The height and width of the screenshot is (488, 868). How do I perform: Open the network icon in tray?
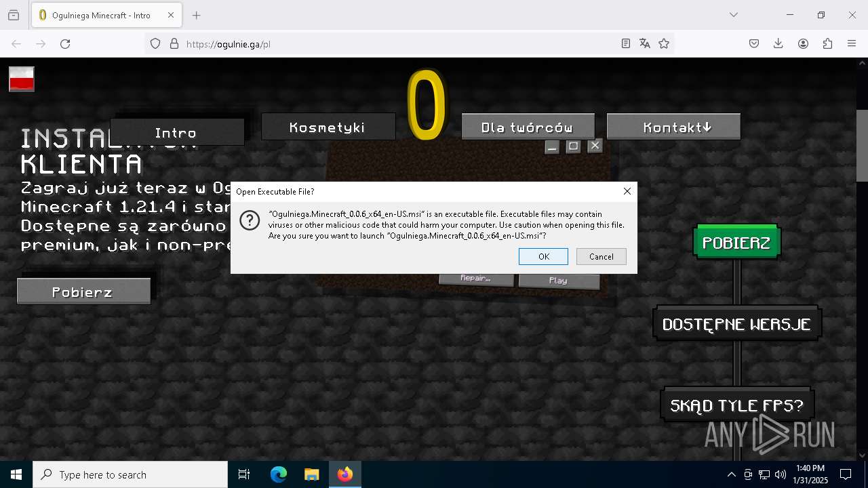[764, 474]
